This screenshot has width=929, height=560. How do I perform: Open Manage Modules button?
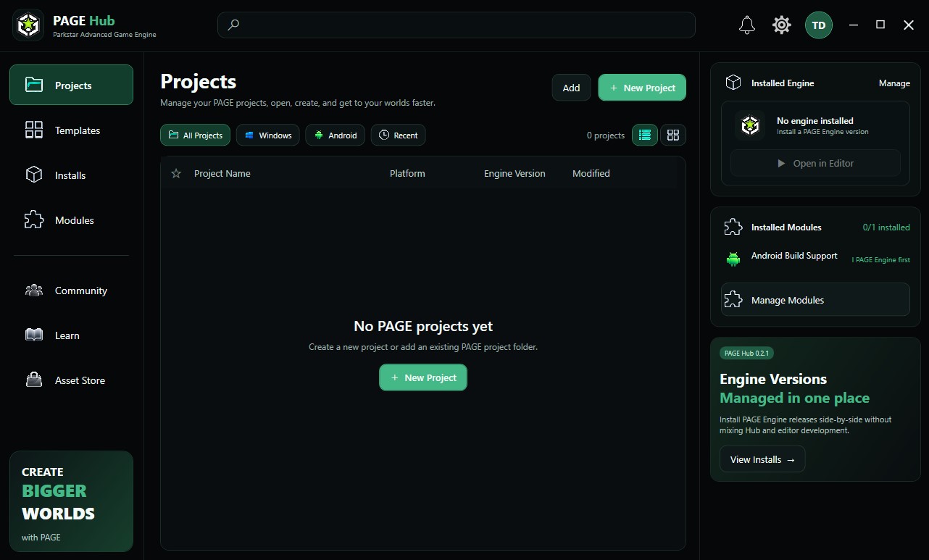click(815, 300)
